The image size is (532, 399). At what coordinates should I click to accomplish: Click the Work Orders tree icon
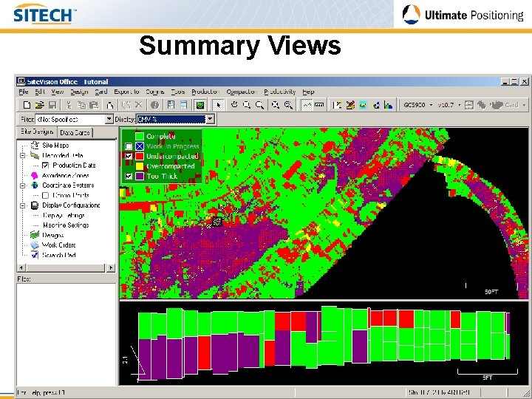click(x=35, y=245)
